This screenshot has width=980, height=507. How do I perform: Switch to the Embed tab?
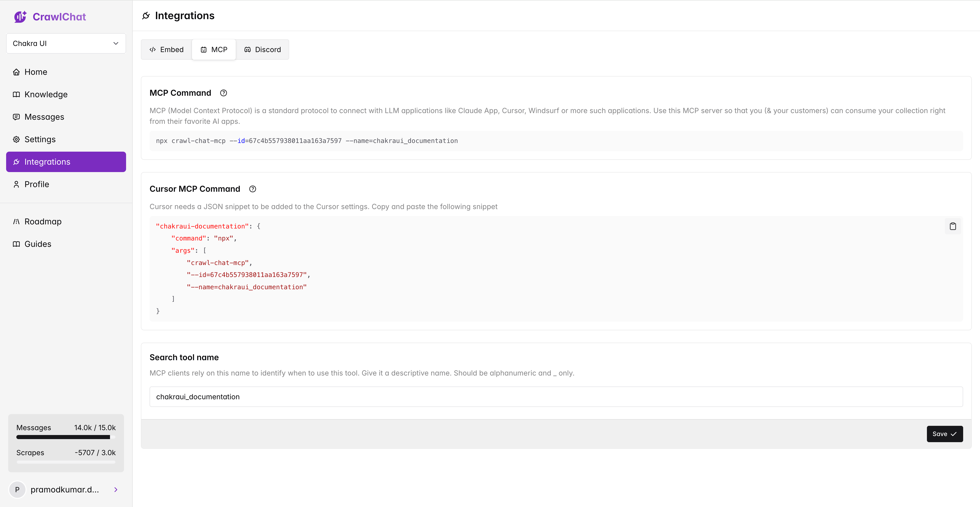click(x=166, y=50)
